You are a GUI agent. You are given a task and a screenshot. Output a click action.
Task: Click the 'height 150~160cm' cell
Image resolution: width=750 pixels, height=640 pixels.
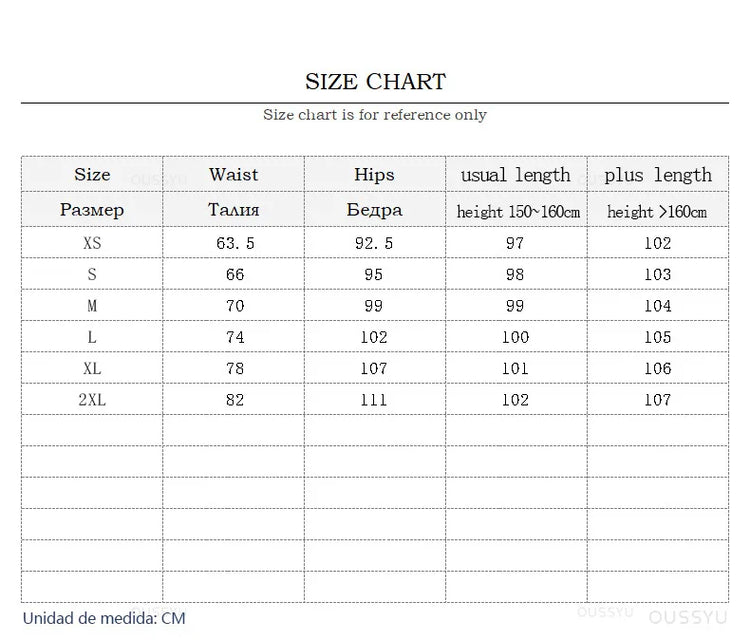point(517,211)
